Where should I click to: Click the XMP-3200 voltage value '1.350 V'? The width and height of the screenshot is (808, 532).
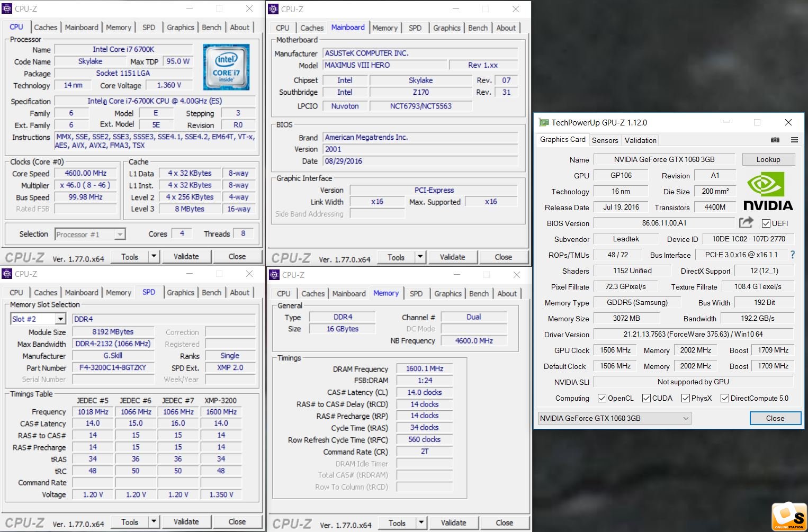pyautogui.click(x=221, y=494)
